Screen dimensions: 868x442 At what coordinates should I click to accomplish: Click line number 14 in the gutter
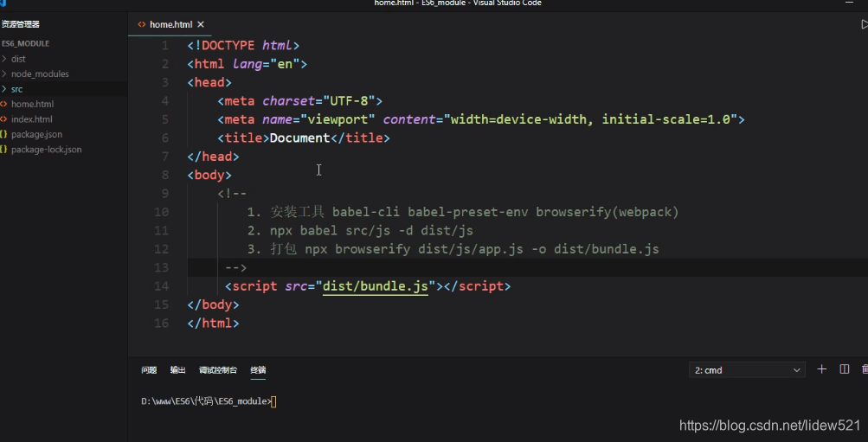[161, 286]
